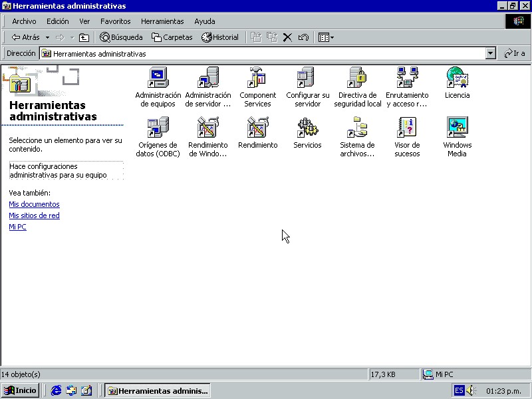Open the Búsqueda search pane
Screen dimensions: 532x399
point(121,37)
